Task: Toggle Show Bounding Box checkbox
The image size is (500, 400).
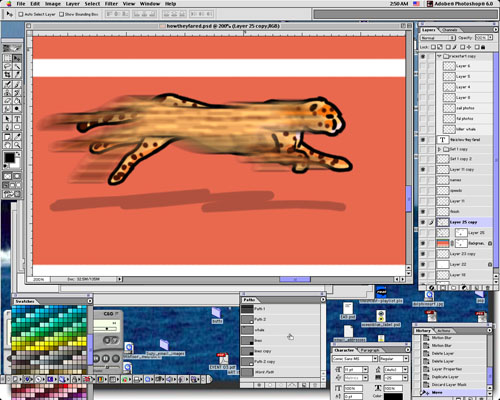Action: tap(61, 14)
